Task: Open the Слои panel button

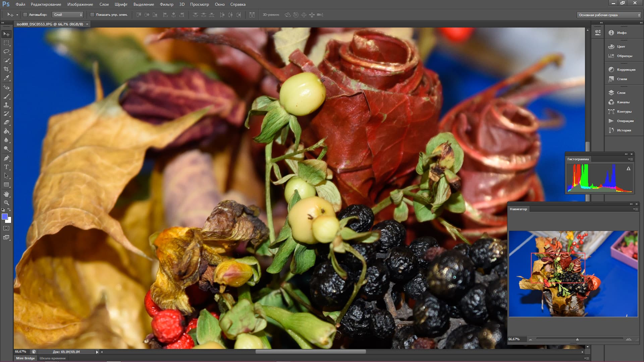Action: pos(621,93)
